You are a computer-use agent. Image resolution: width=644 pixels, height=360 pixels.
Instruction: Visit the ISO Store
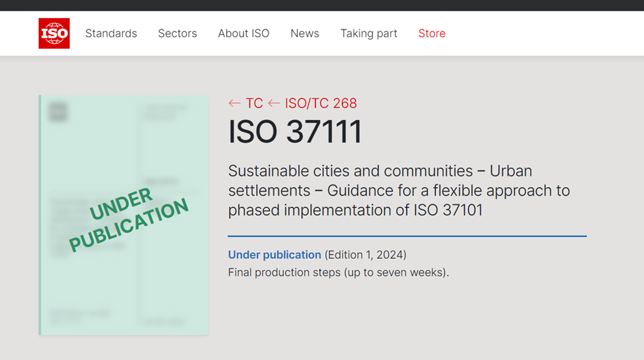point(432,33)
